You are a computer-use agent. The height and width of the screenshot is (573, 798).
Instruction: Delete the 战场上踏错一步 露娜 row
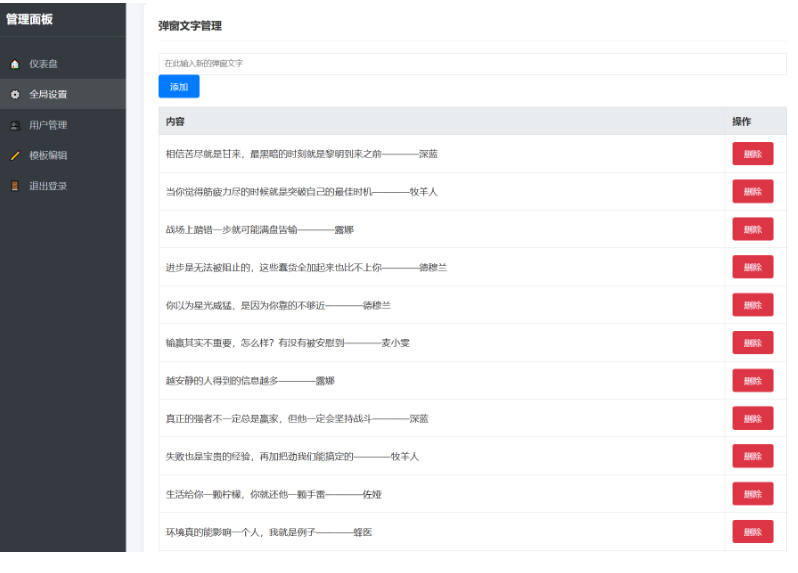[753, 230]
